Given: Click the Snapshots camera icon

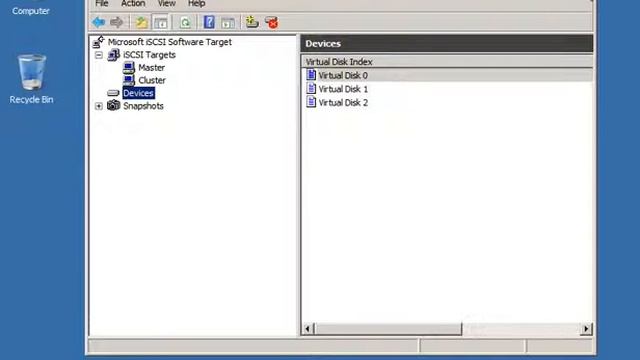Looking at the screenshot, I should click(113, 106).
